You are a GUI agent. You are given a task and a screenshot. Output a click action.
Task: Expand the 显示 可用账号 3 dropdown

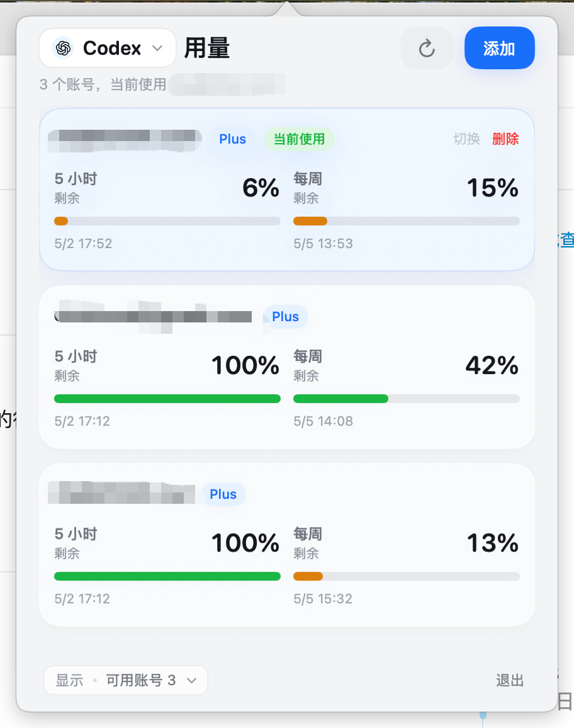tap(126, 680)
